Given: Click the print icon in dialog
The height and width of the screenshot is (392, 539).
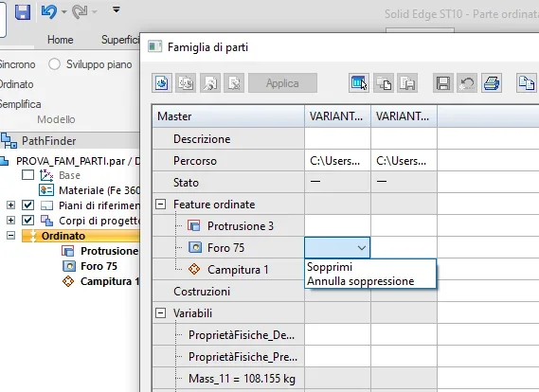Looking at the screenshot, I should click(x=492, y=82).
